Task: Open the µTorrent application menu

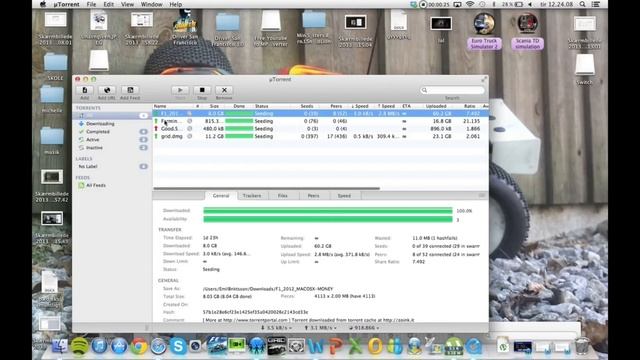Action: [67, 4]
